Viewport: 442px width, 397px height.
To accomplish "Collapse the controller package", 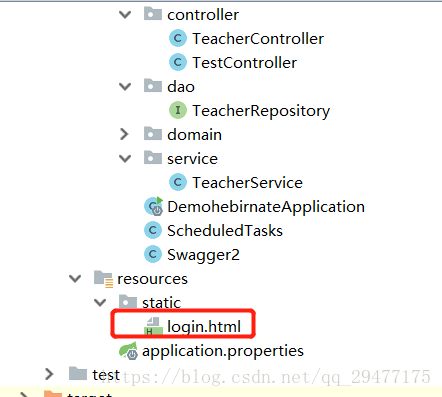I will pyautogui.click(x=125, y=14).
